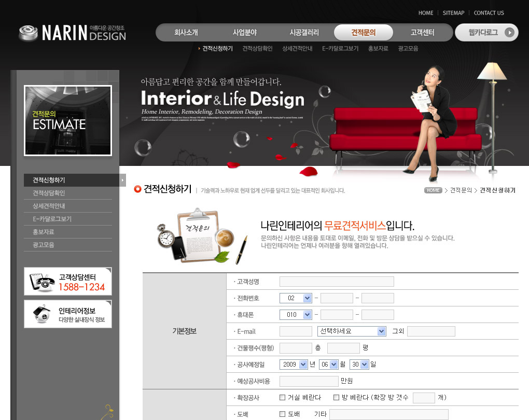Click the red circle icon beside 견적신청하기 heading
Viewport: 529px width, 420px height.
click(x=137, y=189)
